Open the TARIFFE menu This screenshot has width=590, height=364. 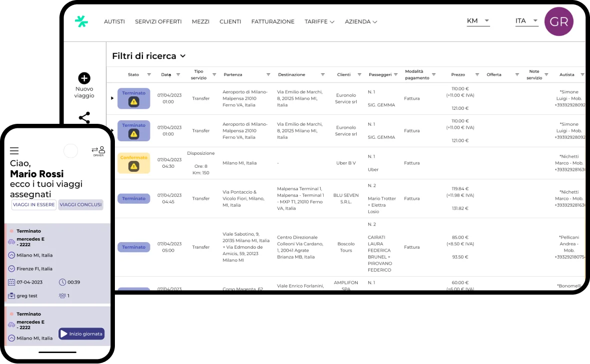(x=319, y=21)
